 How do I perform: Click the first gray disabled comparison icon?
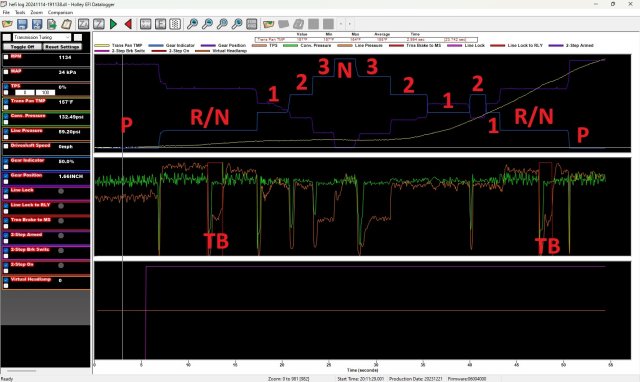coord(284,24)
